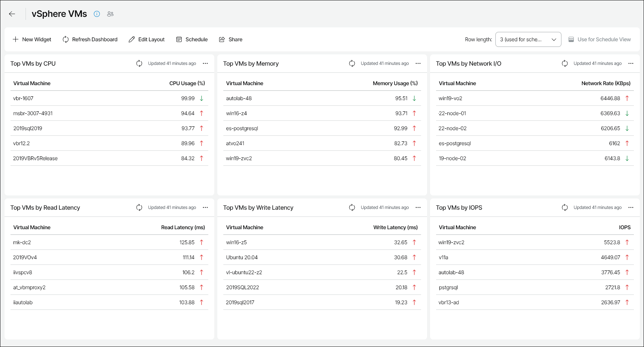644x347 pixels.
Task: Select win19-zvc2 in the Memory widget
Action: tap(322, 158)
